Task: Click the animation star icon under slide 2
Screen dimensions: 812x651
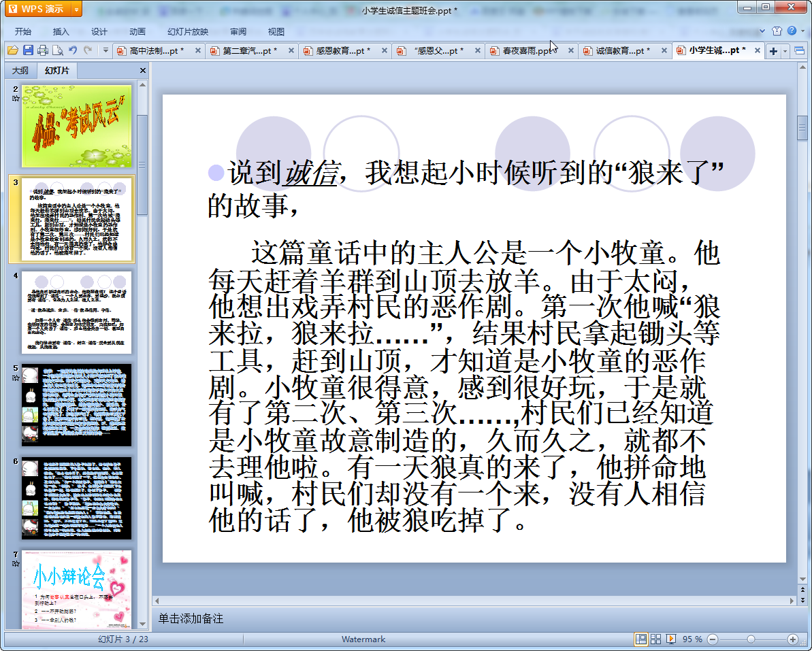Action: [x=16, y=99]
